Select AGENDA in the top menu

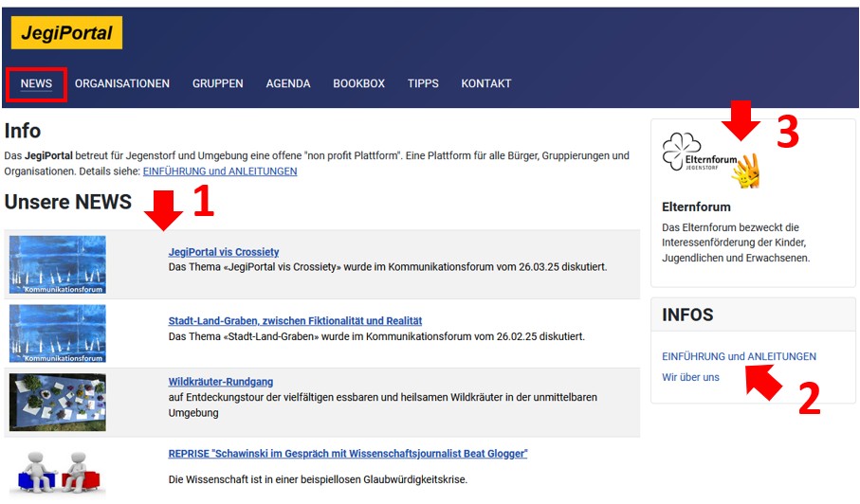288,83
